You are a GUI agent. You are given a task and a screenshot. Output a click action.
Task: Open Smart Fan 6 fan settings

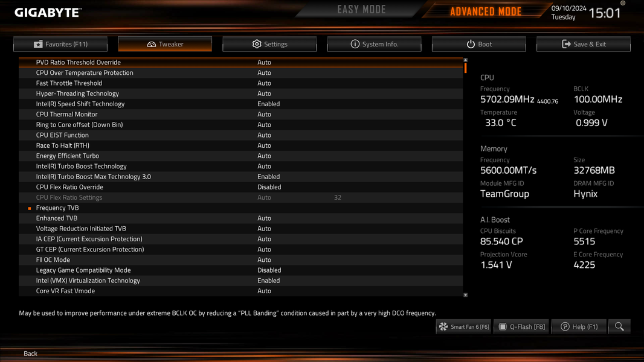tap(464, 327)
